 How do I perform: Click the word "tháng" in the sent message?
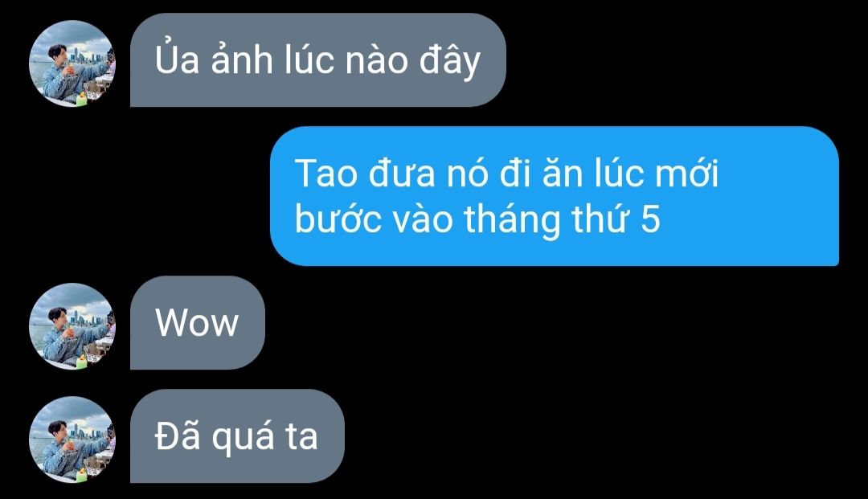tap(513, 220)
